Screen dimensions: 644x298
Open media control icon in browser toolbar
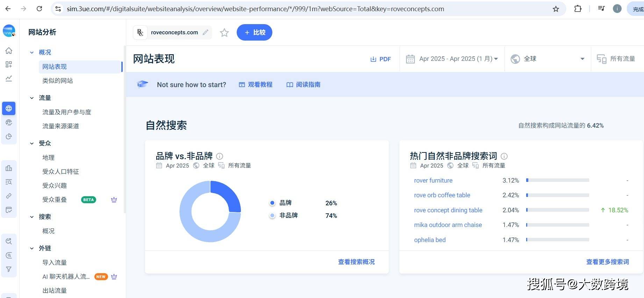[x=601, y=8]
